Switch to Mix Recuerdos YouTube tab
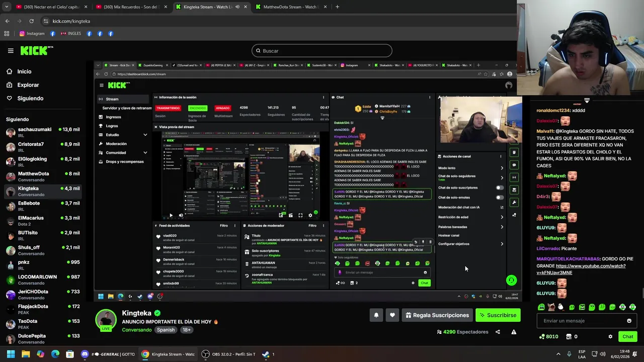 (131, 7)
